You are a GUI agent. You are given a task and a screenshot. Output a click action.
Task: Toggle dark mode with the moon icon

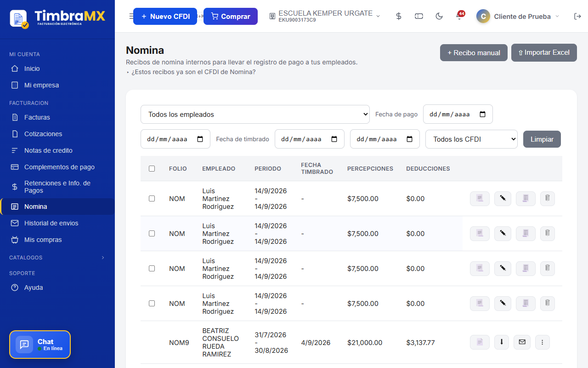coord(439,16)
